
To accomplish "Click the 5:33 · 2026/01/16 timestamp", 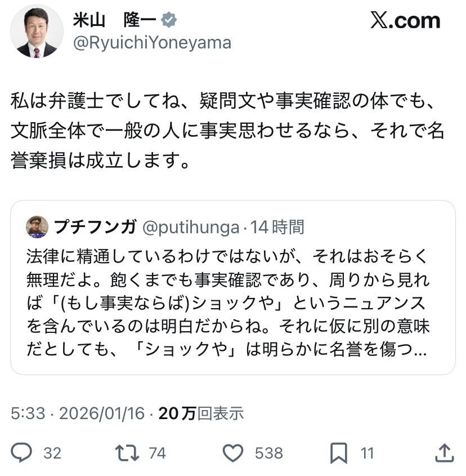I will point(78,413).
